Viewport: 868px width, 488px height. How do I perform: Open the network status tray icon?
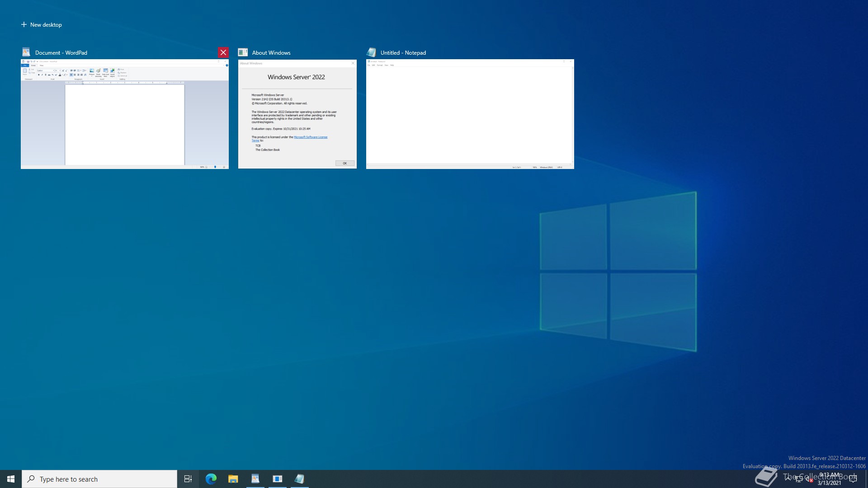pyautogui.click(x=799, y=479)
